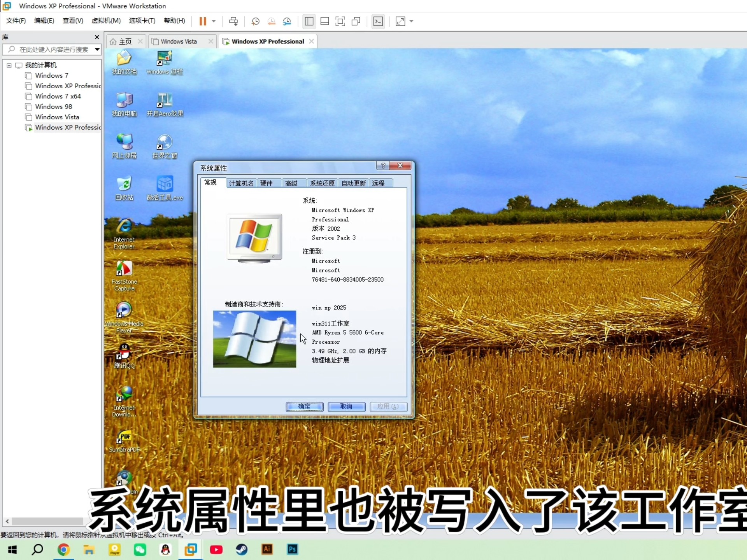The width and height of the screenshot is (747, 560).
Task: Open the stretch display dropdown arrow
Action: coord(411,21)
